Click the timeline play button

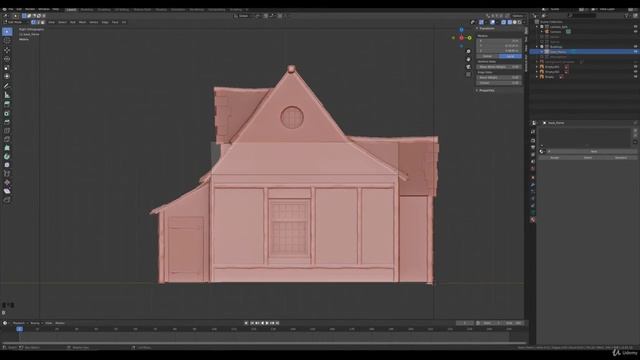click(267, 323)
